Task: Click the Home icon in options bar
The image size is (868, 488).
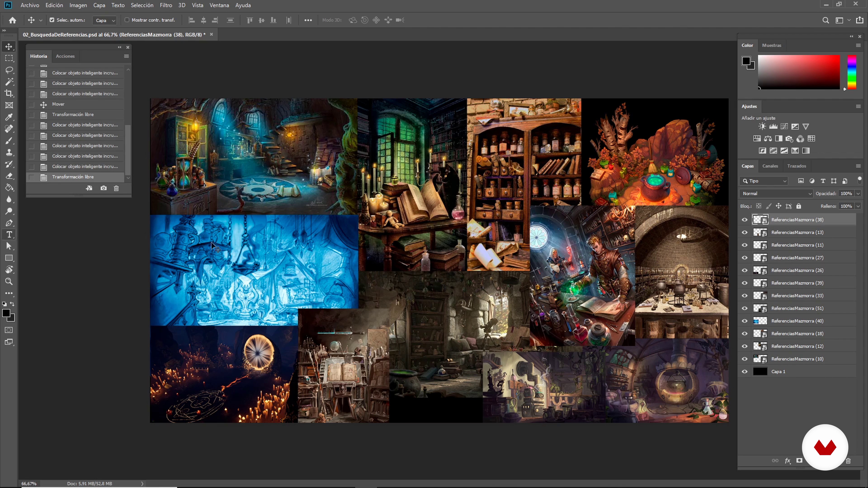Action: pyautogui.click(x=12, y=20)
